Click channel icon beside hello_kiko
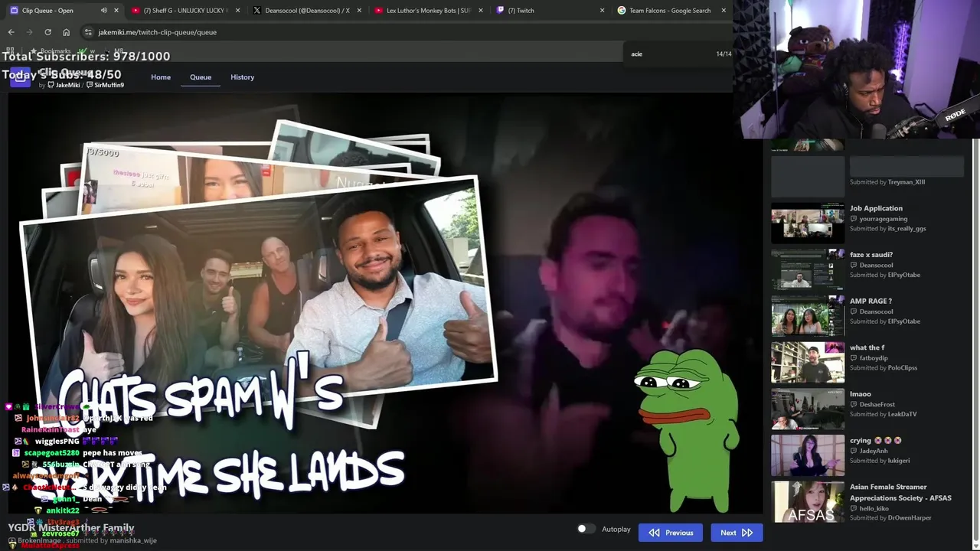 point(854,508)
